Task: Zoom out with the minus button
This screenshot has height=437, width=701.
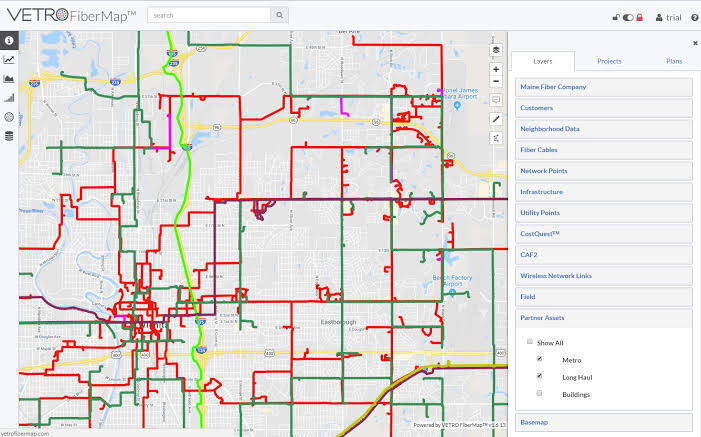Action: click(496, 81)
